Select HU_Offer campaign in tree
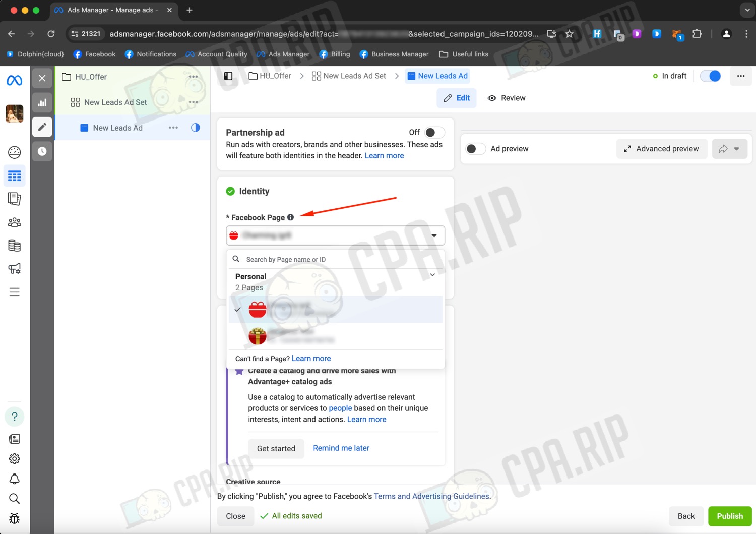Screen dimensions: 756x534 coord(91,77)
